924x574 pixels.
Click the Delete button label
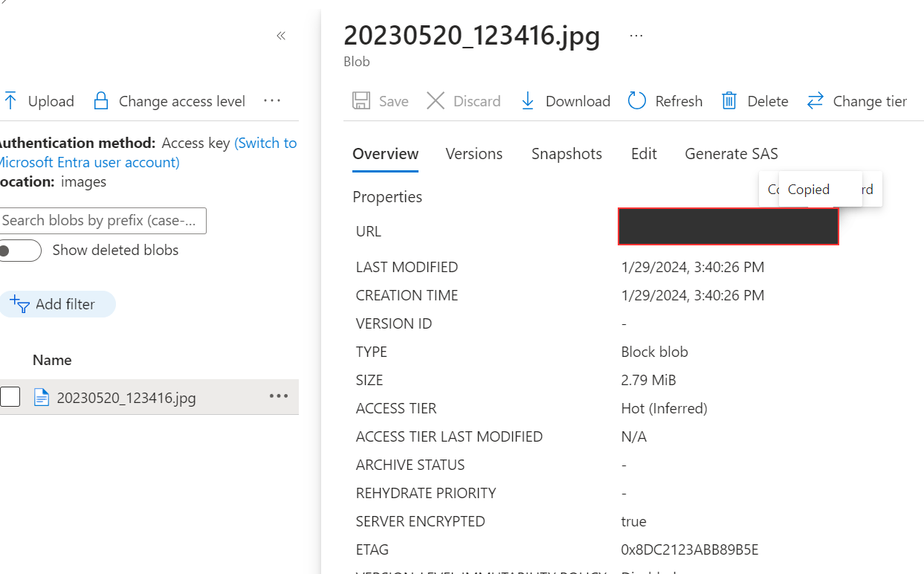pos(768,101)
